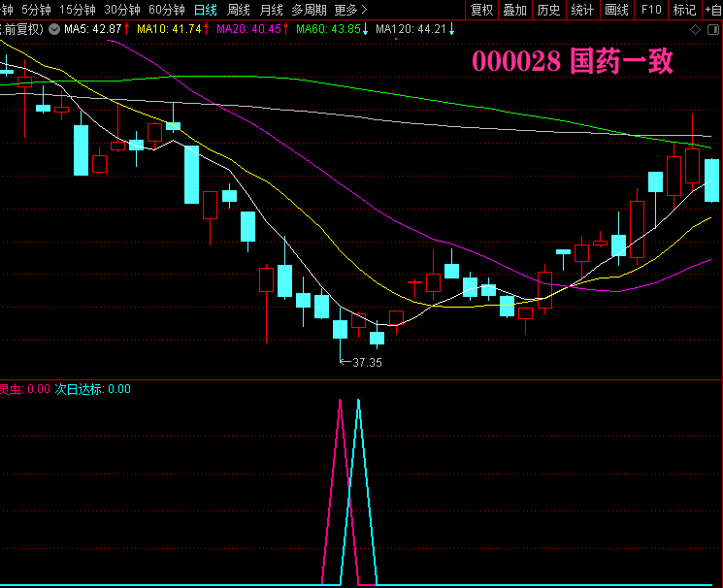Select the 周线 weekly chart tab
Viewport: 723px width, 588px height.
tap(239, 10)
